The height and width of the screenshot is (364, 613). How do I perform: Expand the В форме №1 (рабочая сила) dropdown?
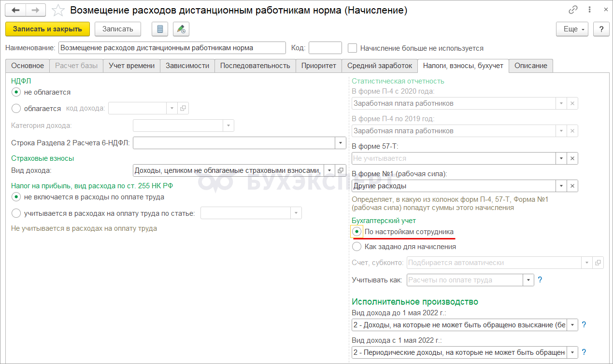coord(561,186)
